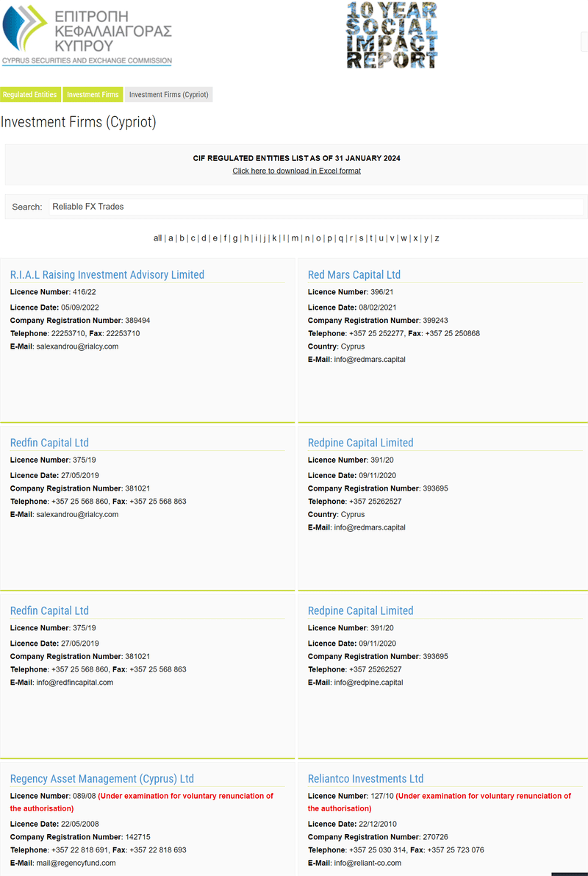Click the heading 'Investment Firms (Cypriot)'

pos(78,122)
